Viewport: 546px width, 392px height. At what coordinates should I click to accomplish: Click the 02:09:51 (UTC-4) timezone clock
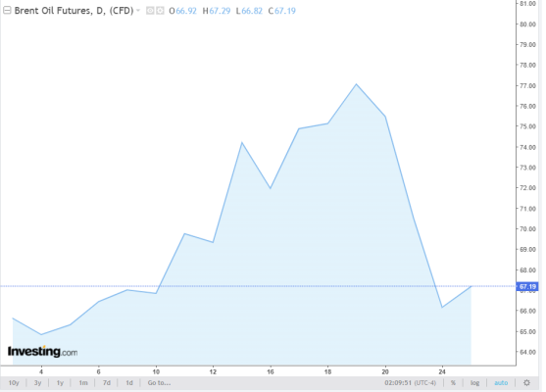coord(410,383)
